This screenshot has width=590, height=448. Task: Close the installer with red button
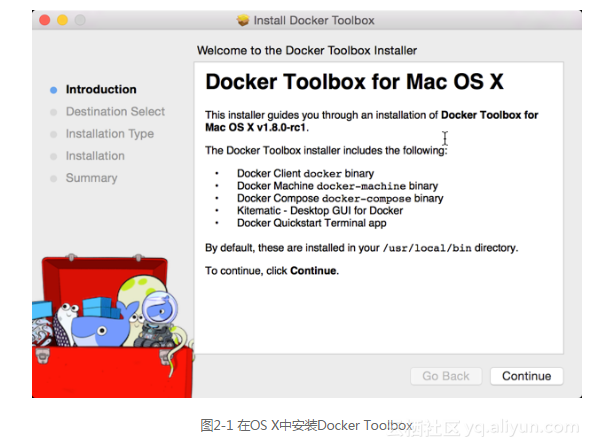(x=45, y=20)
